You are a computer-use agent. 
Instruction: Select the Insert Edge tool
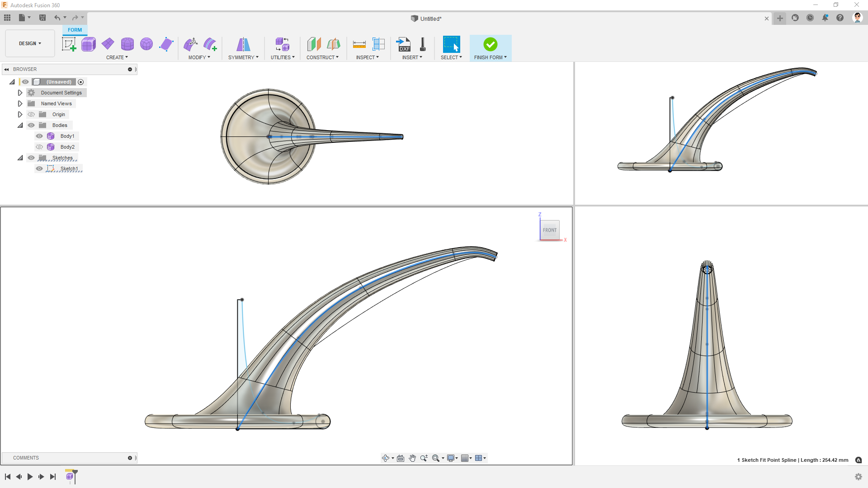click(210, 44)
